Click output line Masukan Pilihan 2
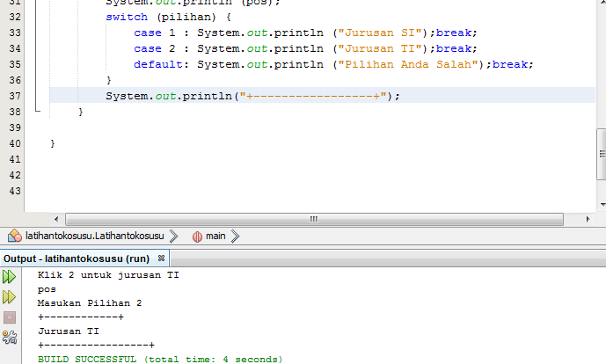The height and width of the screenshot is (364, 606). click(90, 303)
